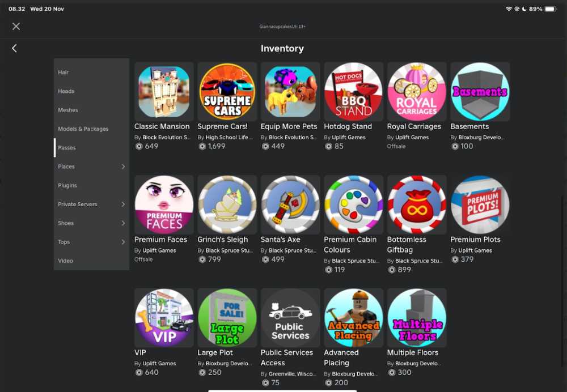
Task: Select the Plugins category
Action: click(91, 185)
